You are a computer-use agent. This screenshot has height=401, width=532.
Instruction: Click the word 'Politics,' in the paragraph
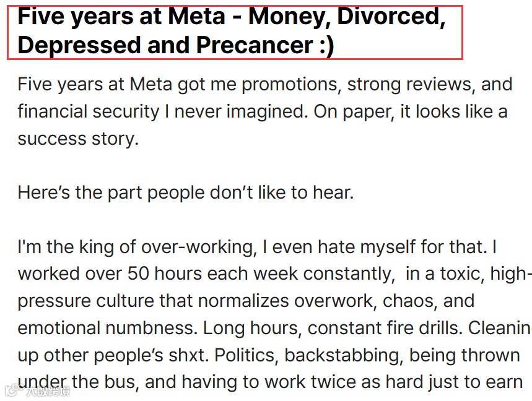(246, 356)
